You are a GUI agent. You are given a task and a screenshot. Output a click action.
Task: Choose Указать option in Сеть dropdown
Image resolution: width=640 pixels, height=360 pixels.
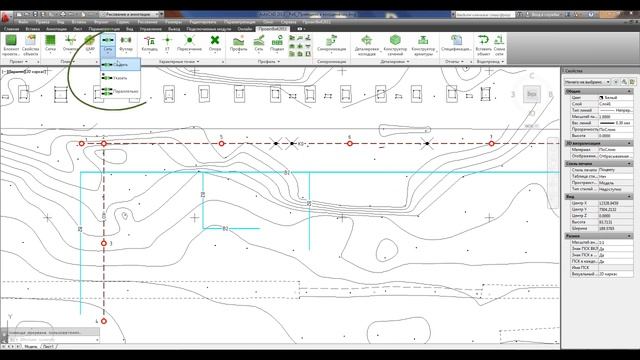tap(120, 78)
